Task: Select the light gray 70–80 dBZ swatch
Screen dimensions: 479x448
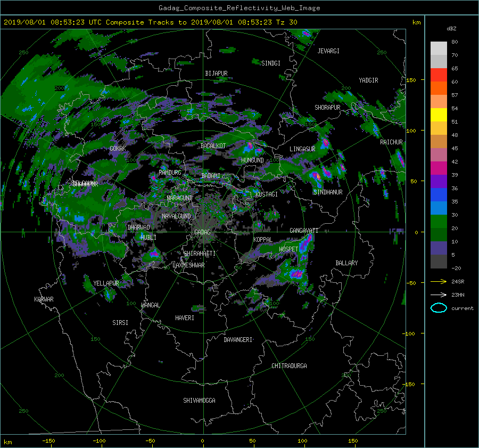Action: coord(439,48)
